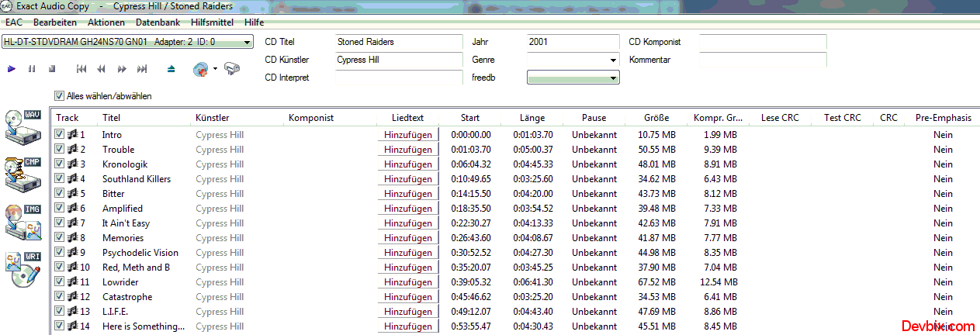Open the Hilfe menu

(254, 22)
